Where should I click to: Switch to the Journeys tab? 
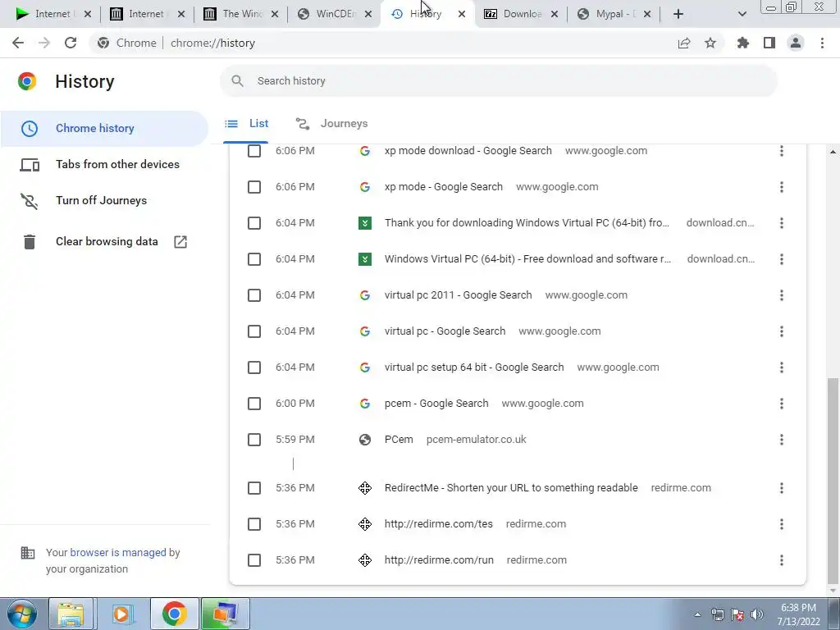pos(331,124)
